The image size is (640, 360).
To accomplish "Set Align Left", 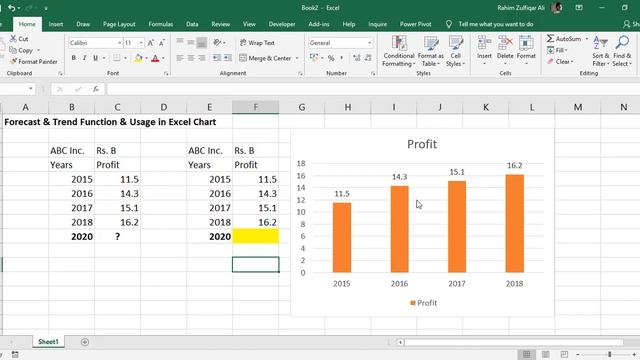I will point(180,58).
